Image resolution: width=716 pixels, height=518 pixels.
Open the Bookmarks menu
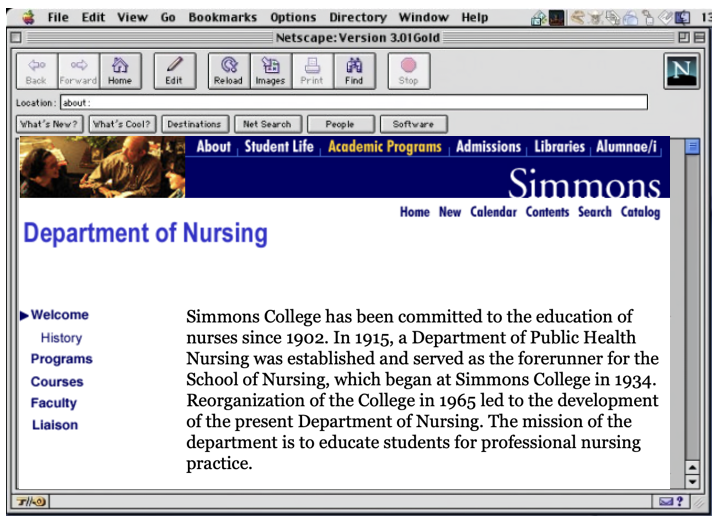(x=223, y=17)
